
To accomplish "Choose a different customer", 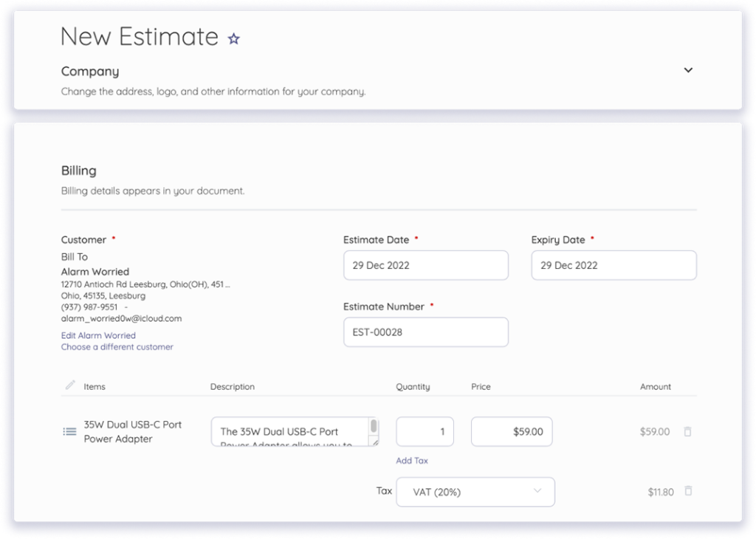I will point(117,347).
